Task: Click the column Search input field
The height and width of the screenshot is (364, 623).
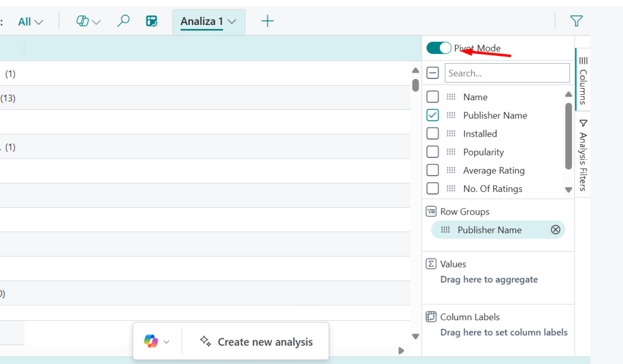Action: pos(507,73)
